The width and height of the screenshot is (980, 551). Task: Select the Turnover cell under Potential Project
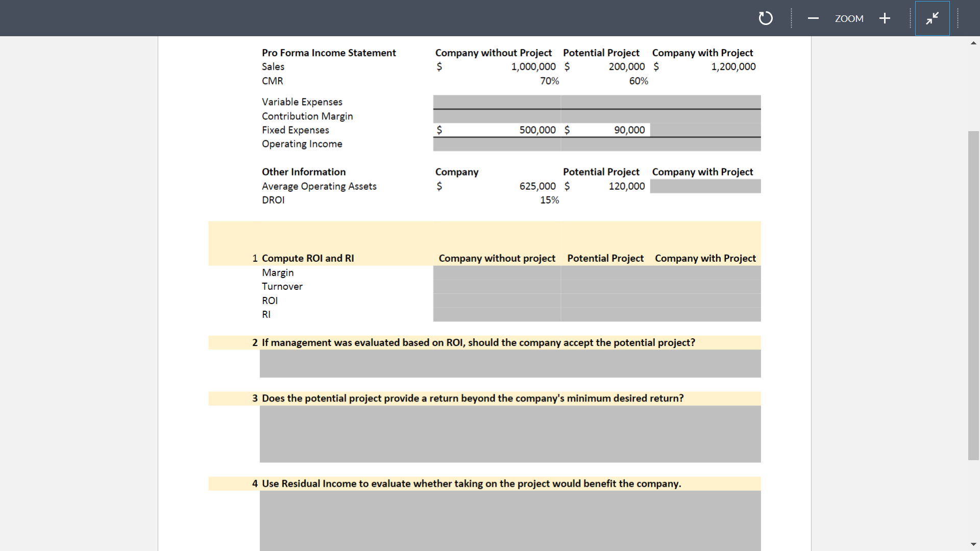click(x=605, y=286)
